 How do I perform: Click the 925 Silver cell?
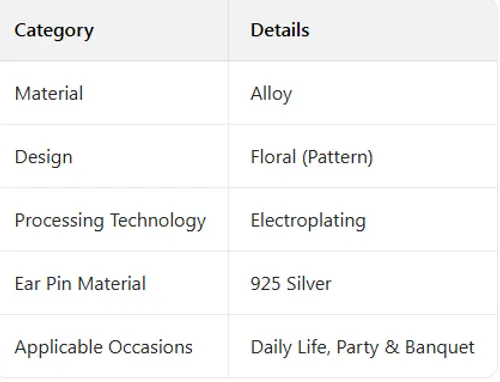(x=291, y=284)
